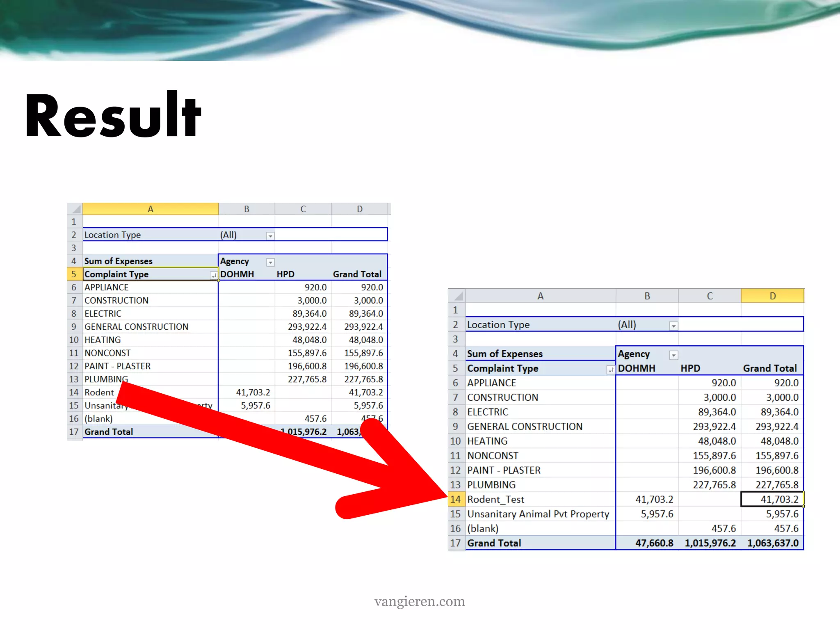This screenshot has height=630, width=840.
Task: Open Agency filter dropdown in right pivot table
Action: point(673,355)
